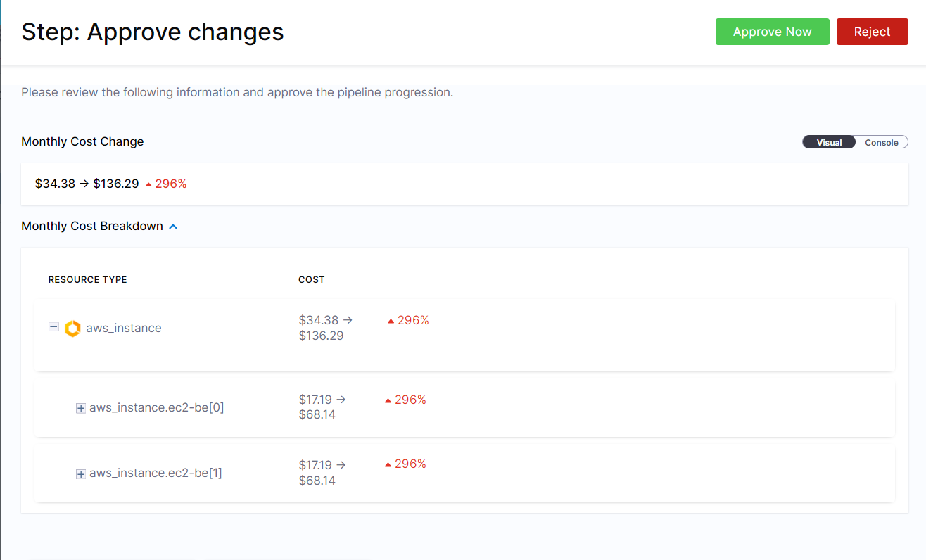Switch to the Visual view
This screenshot has width=926, height=560.
tap(829, 142)
